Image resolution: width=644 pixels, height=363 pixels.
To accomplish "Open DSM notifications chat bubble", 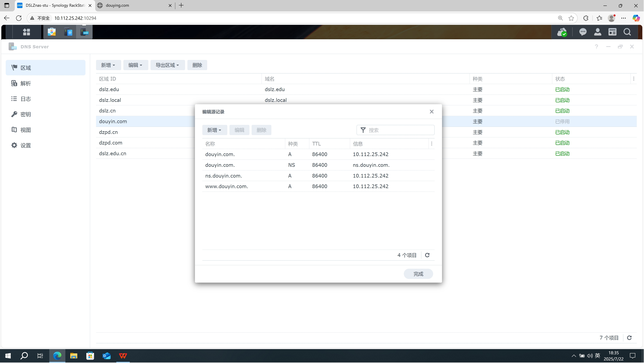I will click(583, 32).
